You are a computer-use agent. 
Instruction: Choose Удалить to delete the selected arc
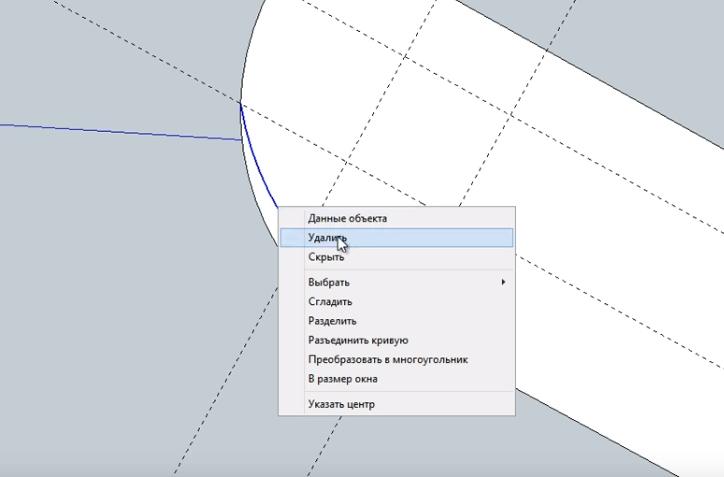click(327, 238)
